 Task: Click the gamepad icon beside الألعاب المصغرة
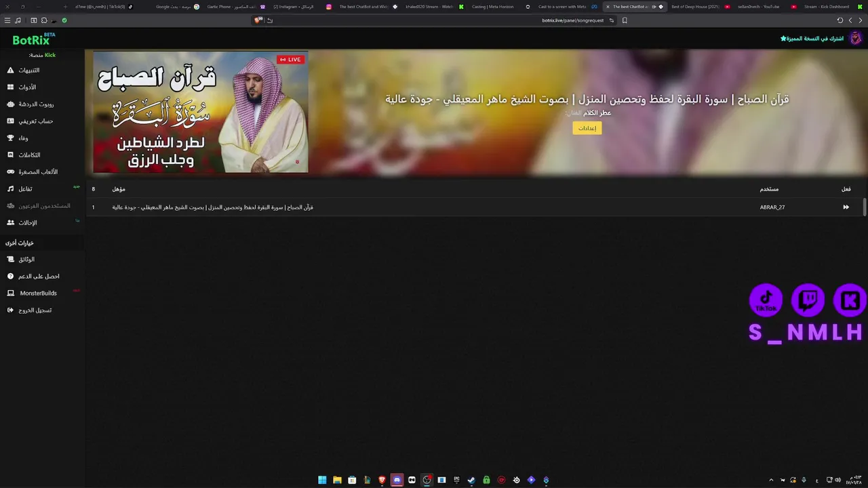click(x=10, y=172)
